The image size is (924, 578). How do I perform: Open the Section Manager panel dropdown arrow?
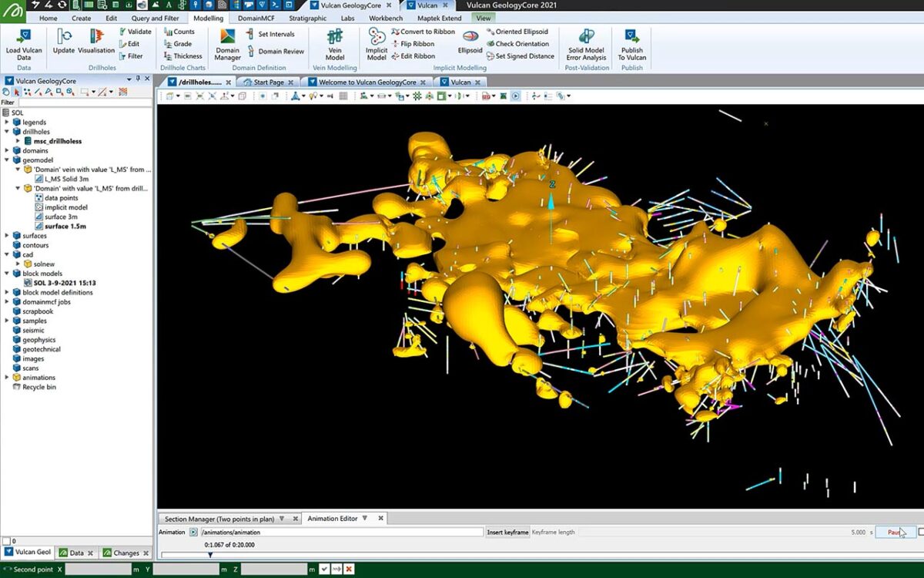tap(281, 519)
